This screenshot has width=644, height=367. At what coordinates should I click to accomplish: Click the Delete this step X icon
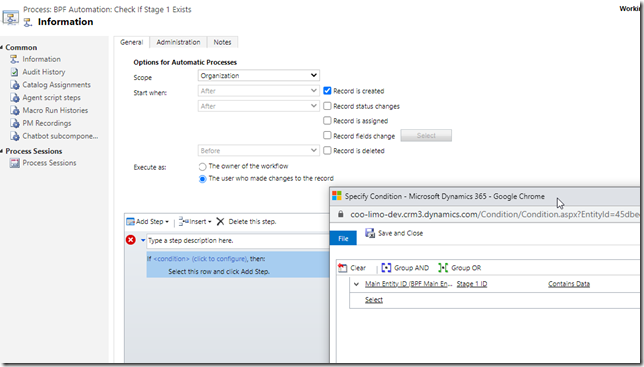220,222
